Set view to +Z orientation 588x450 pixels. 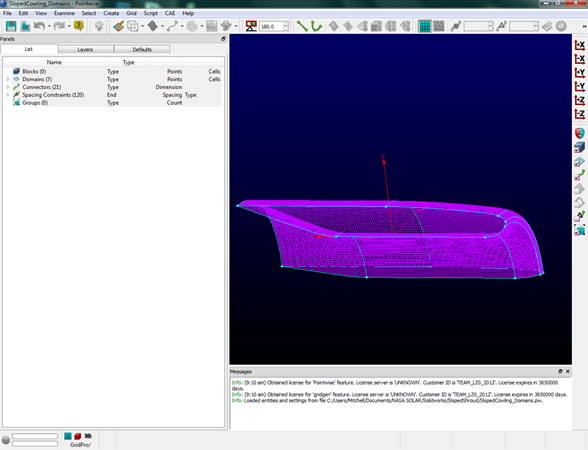[x=580, y=100]
